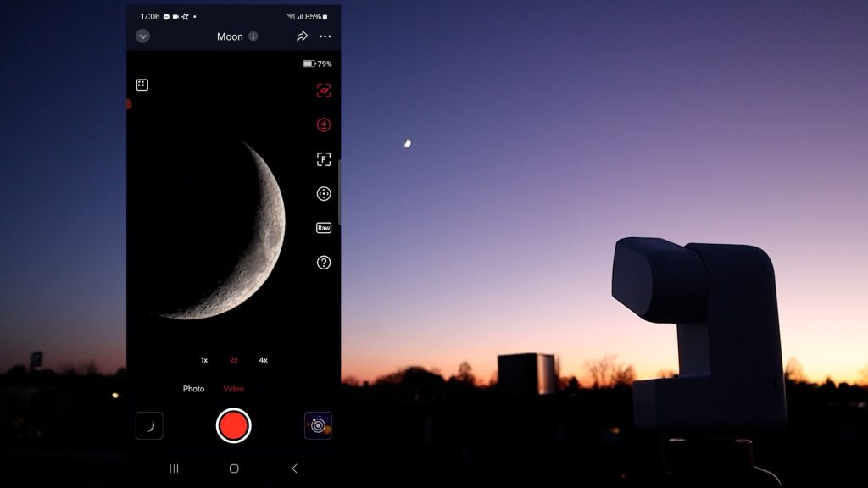Viewport: 868px width, 488px height.
Task: Open the three-dot more options menu
Action: click(x=325, y=36)
